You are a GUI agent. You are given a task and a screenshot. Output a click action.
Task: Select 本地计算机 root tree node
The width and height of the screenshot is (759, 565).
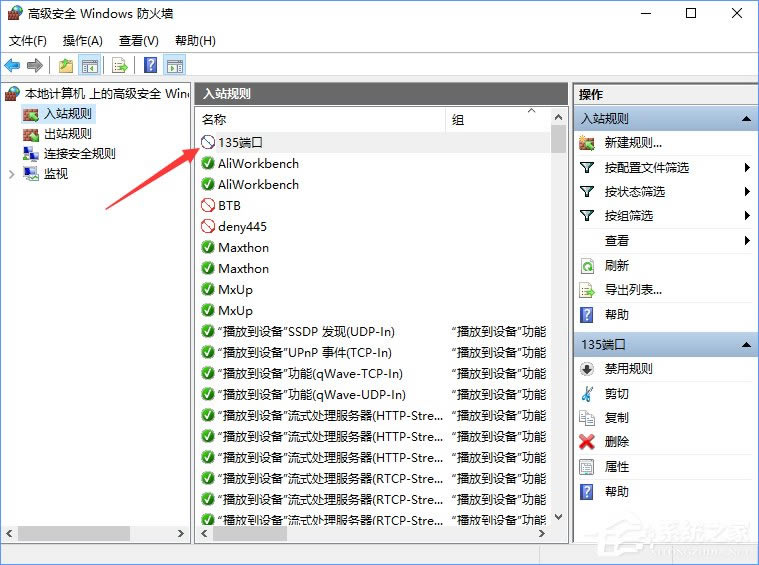click(x=107, y=93)
